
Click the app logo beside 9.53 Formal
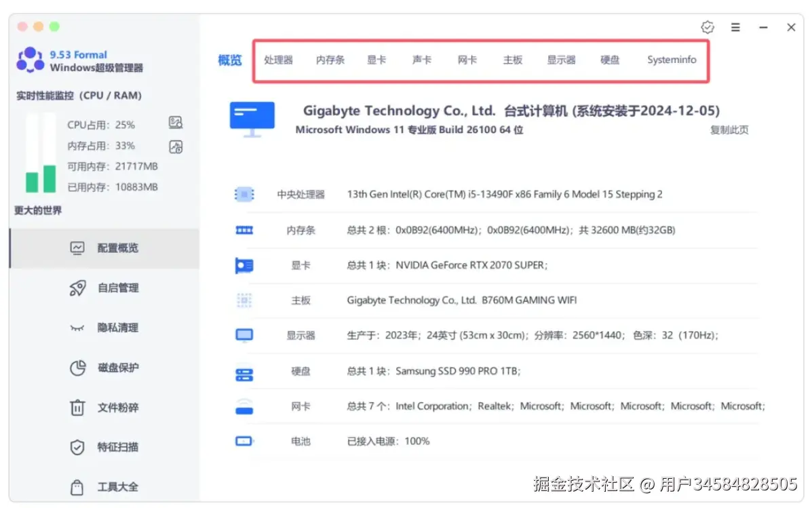click(x=30, y=60)
